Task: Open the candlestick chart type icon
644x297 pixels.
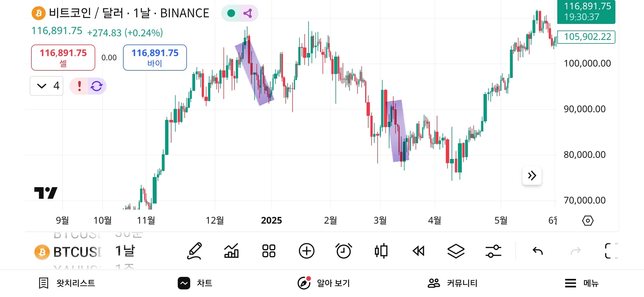Action: (381, 251)
